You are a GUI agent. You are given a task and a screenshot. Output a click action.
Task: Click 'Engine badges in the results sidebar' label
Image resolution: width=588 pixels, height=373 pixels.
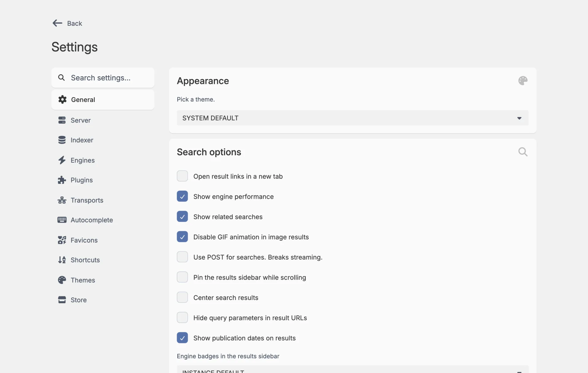[228, 356]
